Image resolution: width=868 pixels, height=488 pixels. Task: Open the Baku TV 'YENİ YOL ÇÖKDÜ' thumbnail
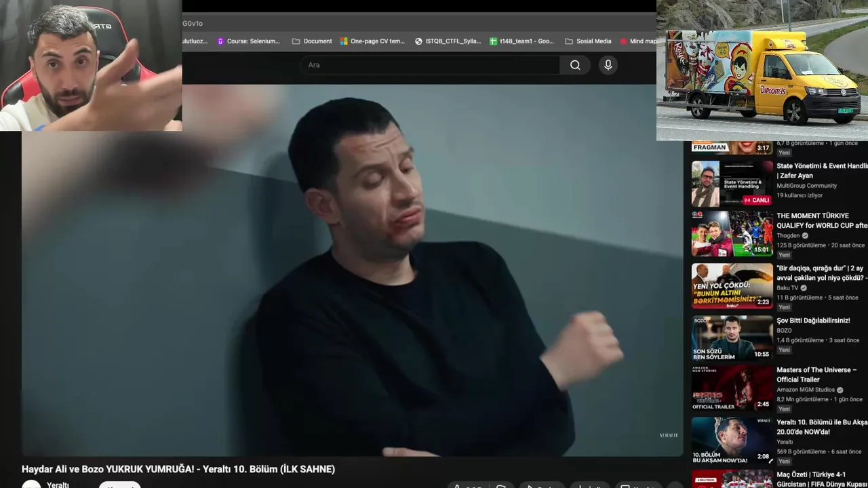click(x=732, y=285)
